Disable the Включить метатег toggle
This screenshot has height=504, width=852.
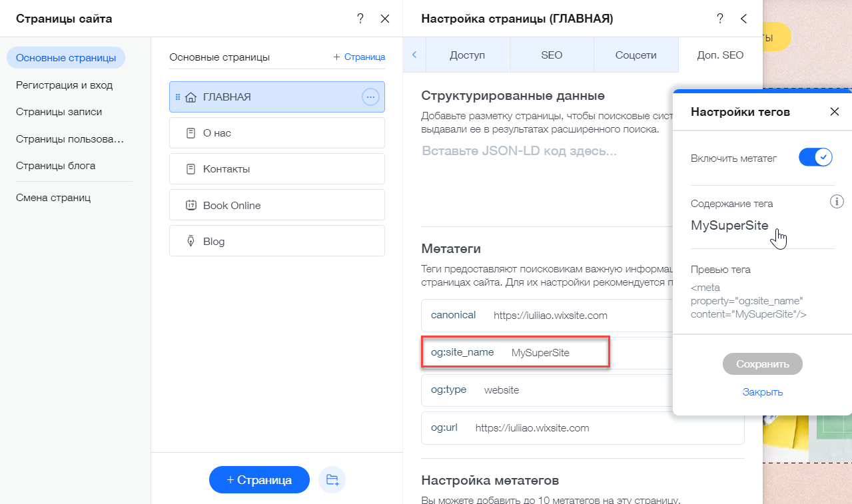click(815, 158)
